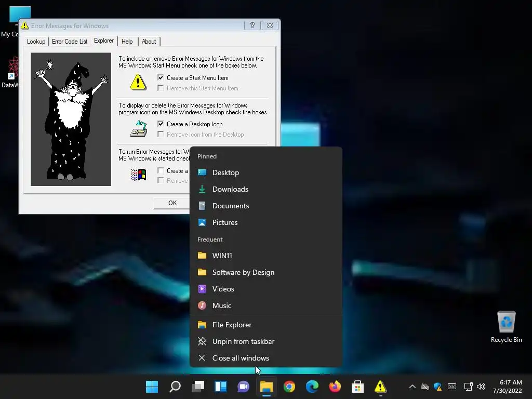Check Remove this Start Menu Item
532x399 pixels.
coord(161,88)
